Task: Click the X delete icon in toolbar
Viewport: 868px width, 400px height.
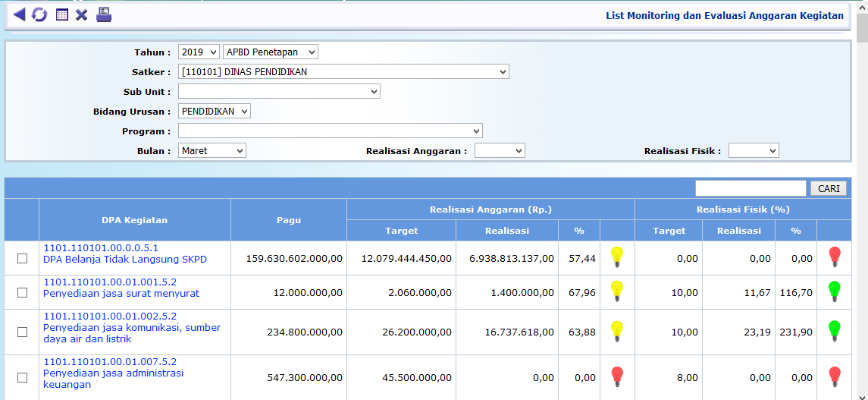Action: [x=82, y=14]
